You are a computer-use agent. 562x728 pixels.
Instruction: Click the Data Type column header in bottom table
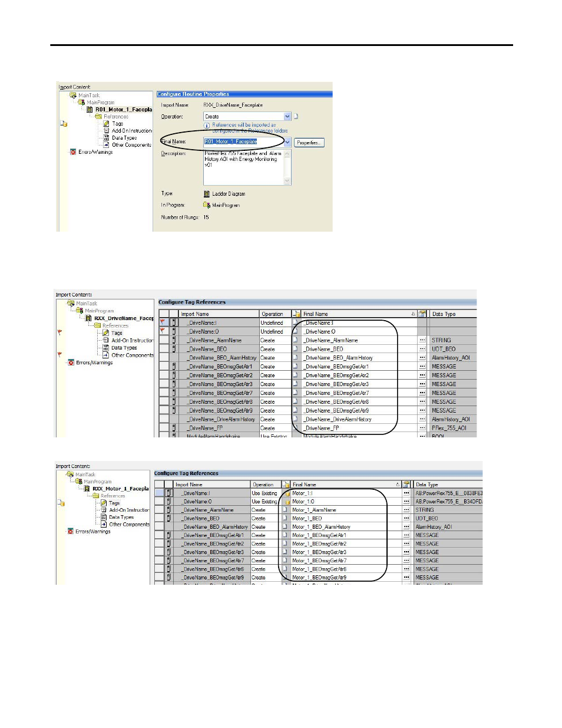click(x=448, y=485)
